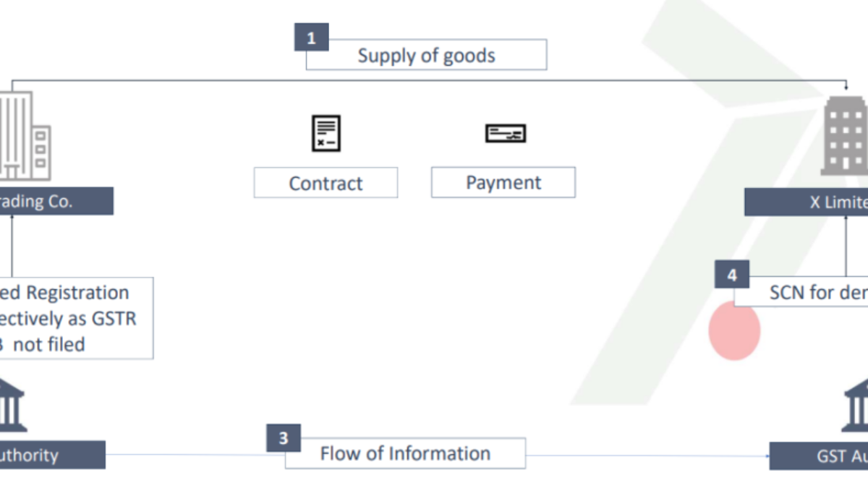The height and width of the screenshot is (488, 868).
Task: Click the dark Authority label at bottom left
Action: [x=52, y=455]
